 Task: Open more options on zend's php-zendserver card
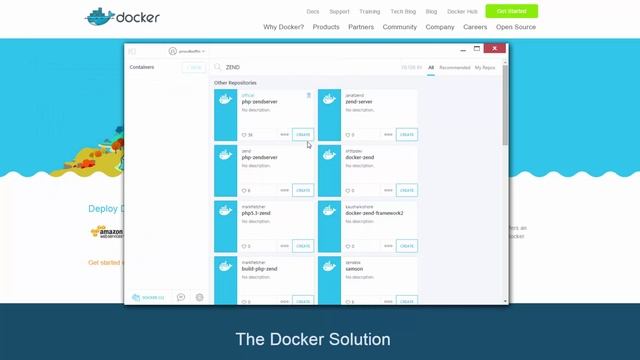[284, 190]
